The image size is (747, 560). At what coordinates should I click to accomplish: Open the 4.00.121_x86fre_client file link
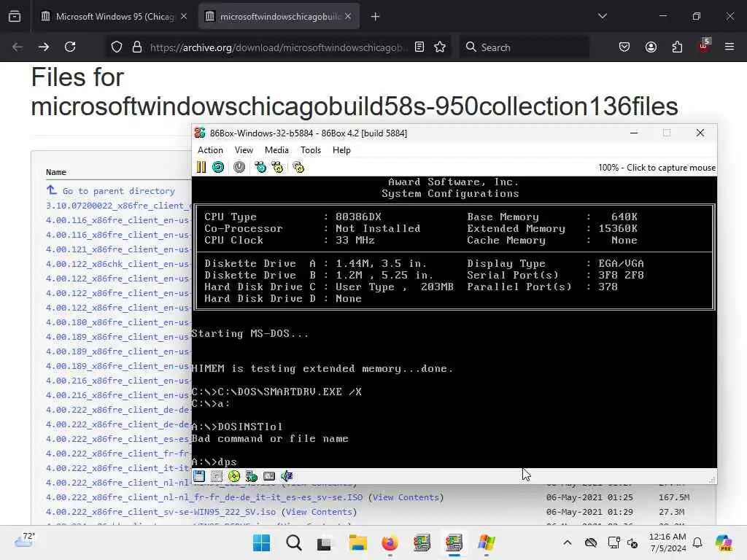(x=119, y=249)
